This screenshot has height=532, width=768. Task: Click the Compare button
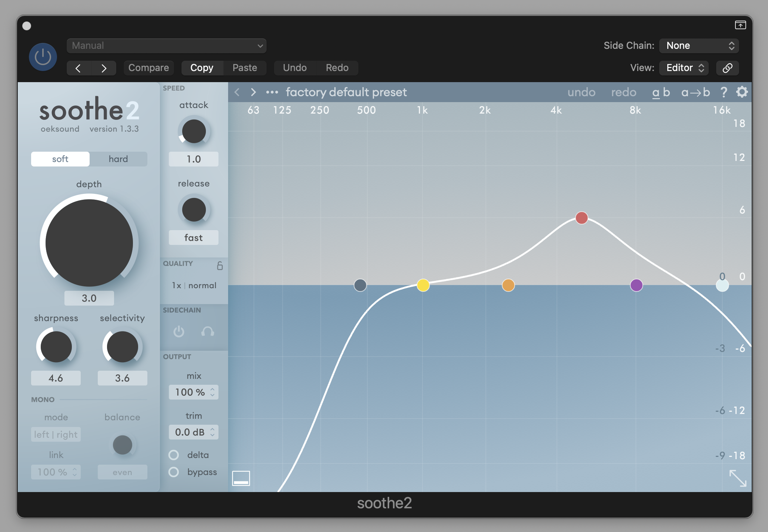tap(148, 68)
